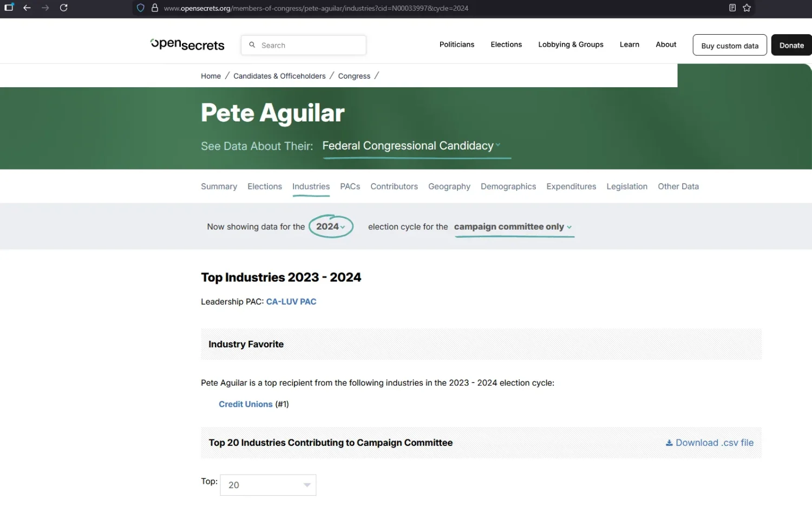Switch to the PACs tab

(350, 186)
